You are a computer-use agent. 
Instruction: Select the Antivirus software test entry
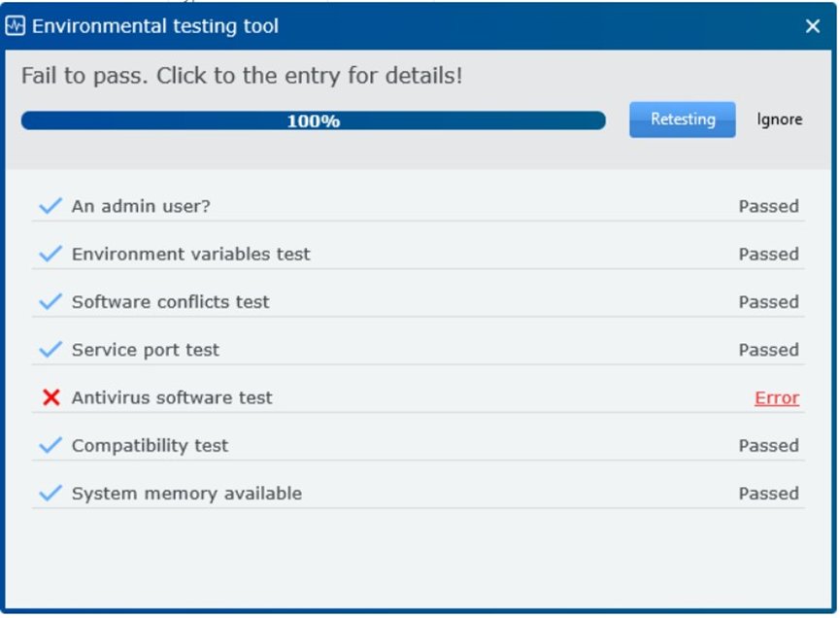click(x=418, y=397)
